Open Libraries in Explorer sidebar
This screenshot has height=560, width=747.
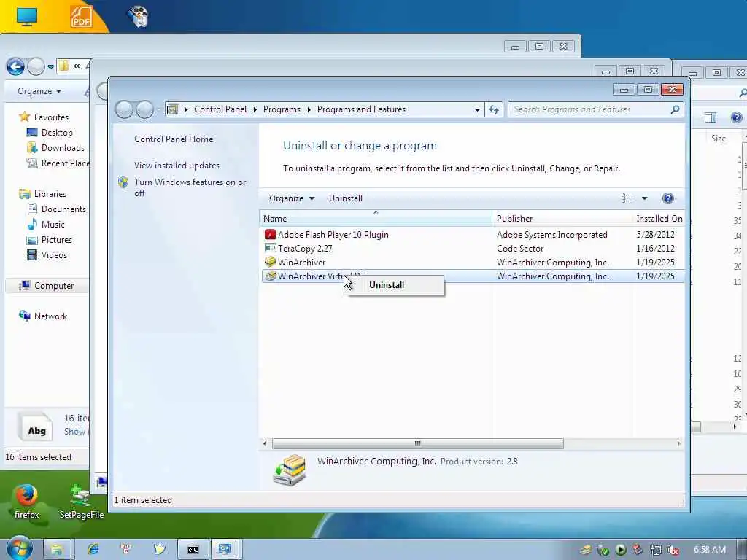tap(50, 194)
